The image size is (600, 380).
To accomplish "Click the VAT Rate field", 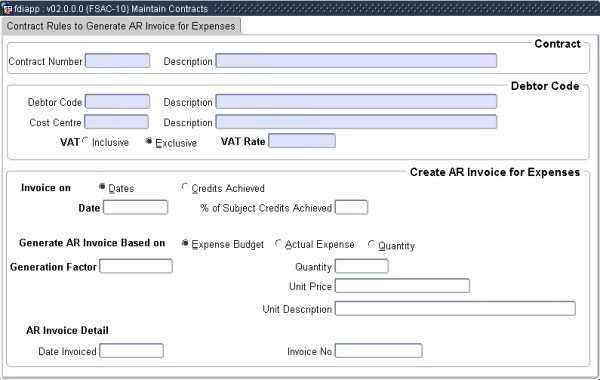I will tap(302, 141).
